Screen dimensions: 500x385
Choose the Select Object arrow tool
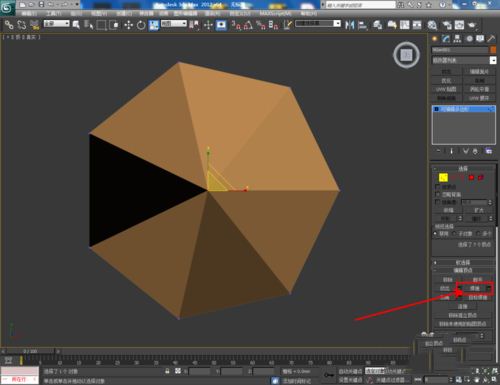coord(76,25)
